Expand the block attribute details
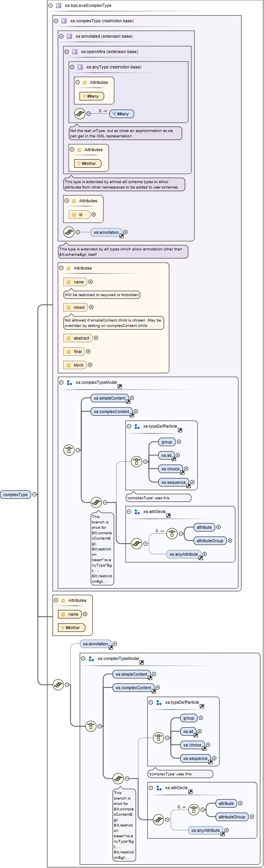Image resolution: width=264 pixels, height=868 pixels. point(90,365)
